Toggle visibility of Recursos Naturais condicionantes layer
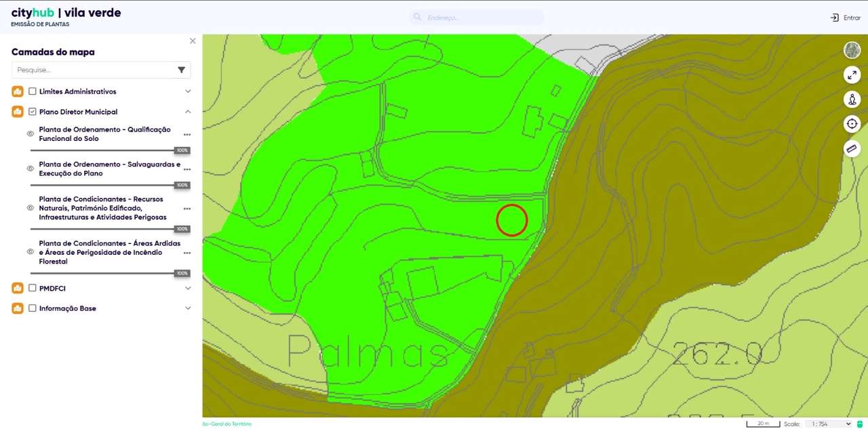 [x=30, y=208]
